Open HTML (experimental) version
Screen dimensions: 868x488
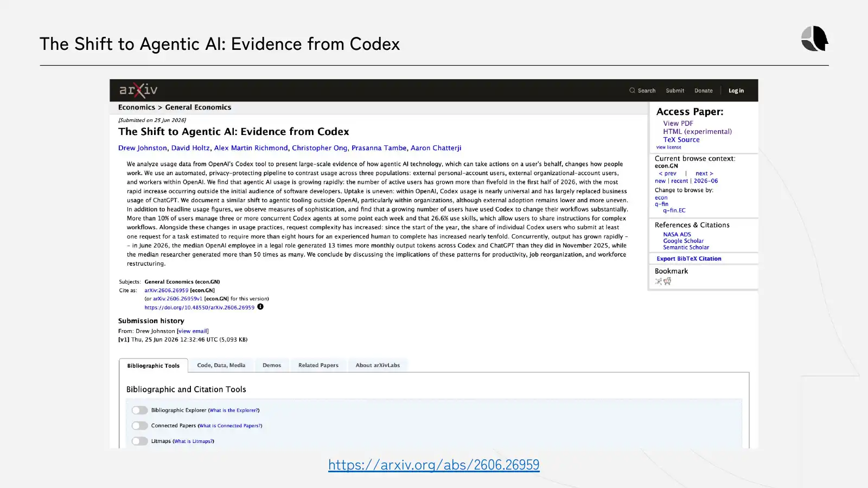tap(697, 131)
